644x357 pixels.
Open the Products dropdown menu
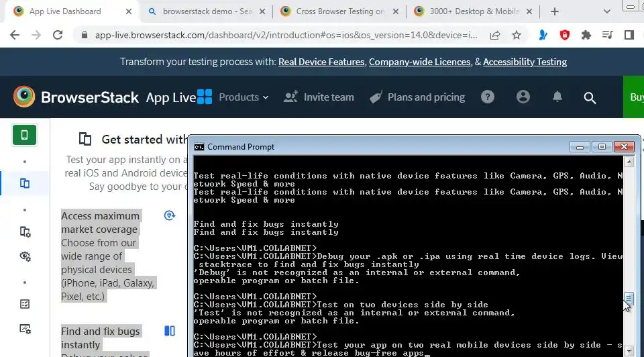point(244,97)
